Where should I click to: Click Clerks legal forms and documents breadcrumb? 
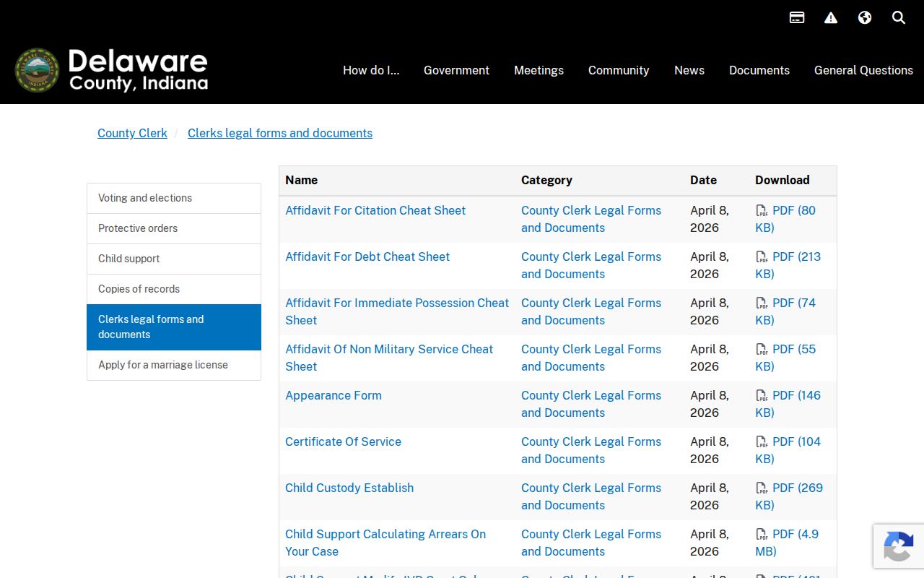click(280, 133)
